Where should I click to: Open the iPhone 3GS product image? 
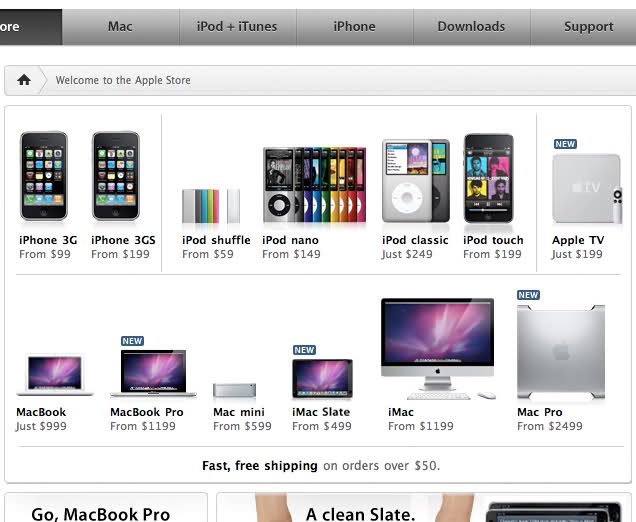pyautogui.click(x=116, y=176)
